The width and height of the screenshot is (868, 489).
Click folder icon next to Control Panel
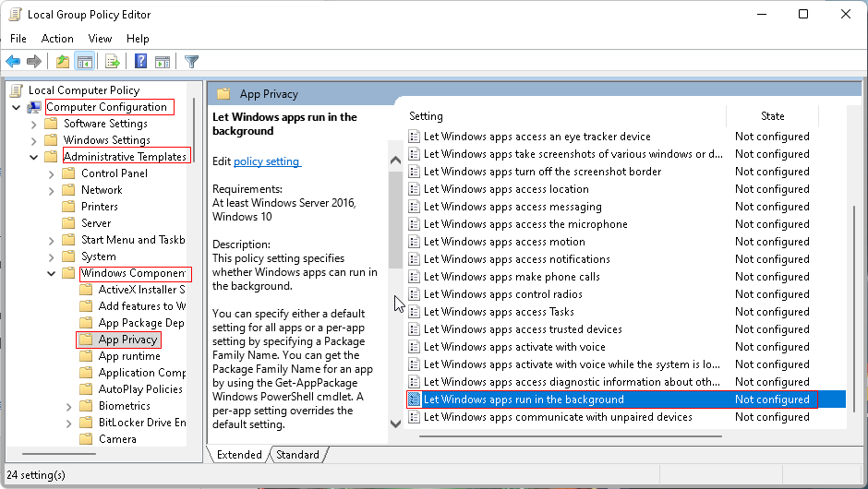pos(68,173)
